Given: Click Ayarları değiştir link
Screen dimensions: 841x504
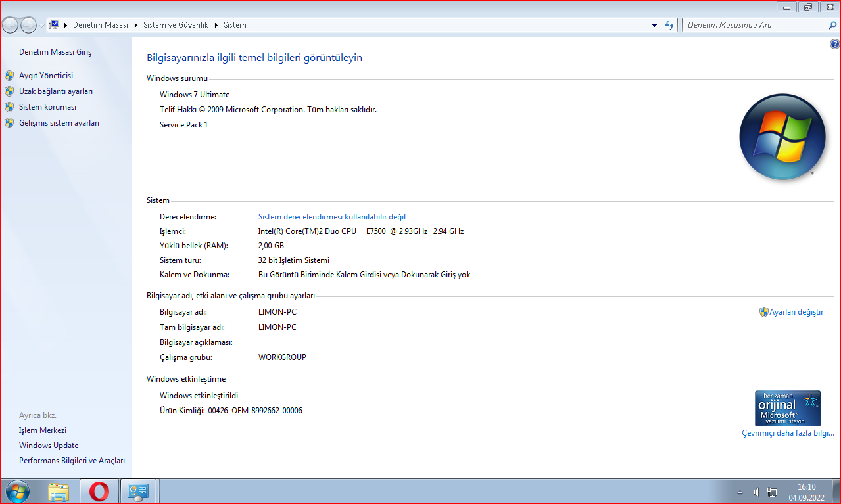Looking at the screenshot, I should point(796,312).
